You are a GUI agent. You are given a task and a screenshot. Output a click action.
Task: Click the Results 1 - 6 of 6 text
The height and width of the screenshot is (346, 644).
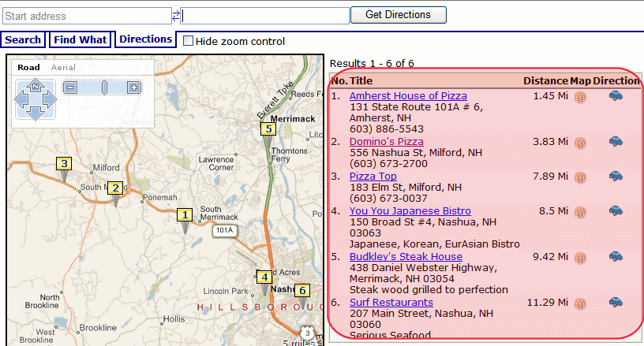coord(372,63)
